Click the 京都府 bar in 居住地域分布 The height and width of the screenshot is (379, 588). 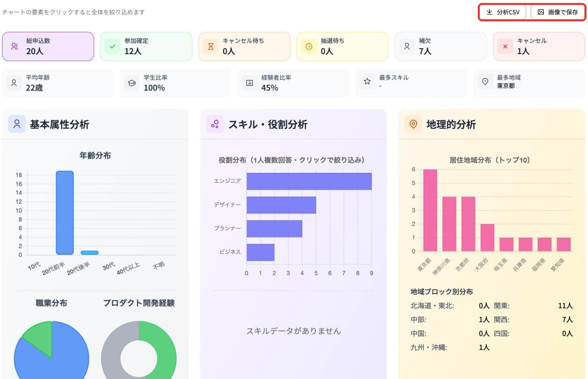tap(468, 224)
